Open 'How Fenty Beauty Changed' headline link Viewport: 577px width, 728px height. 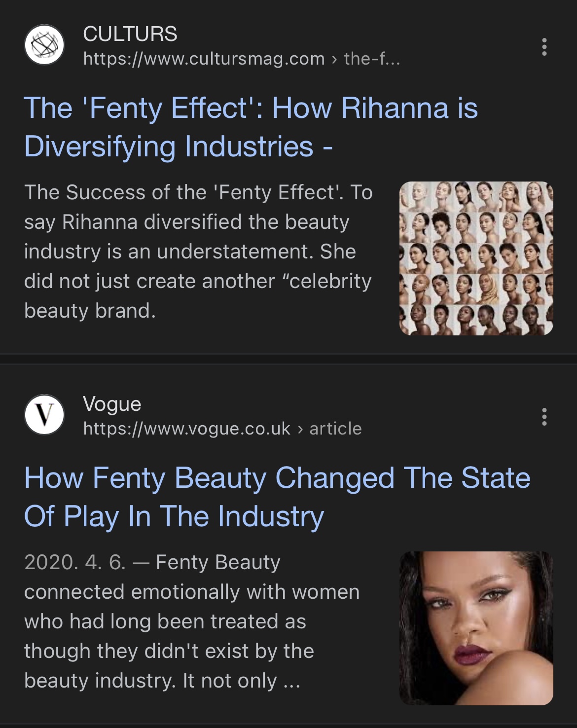(277, 478)
